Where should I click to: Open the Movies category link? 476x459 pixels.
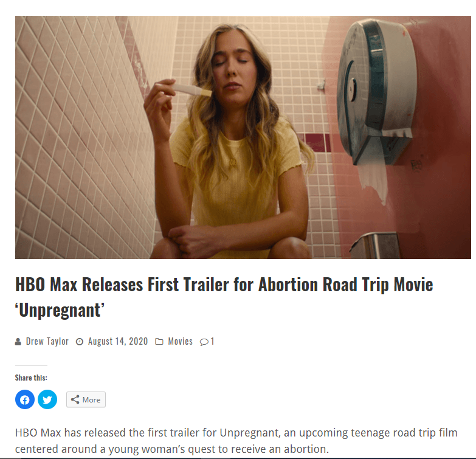point(181,342)
